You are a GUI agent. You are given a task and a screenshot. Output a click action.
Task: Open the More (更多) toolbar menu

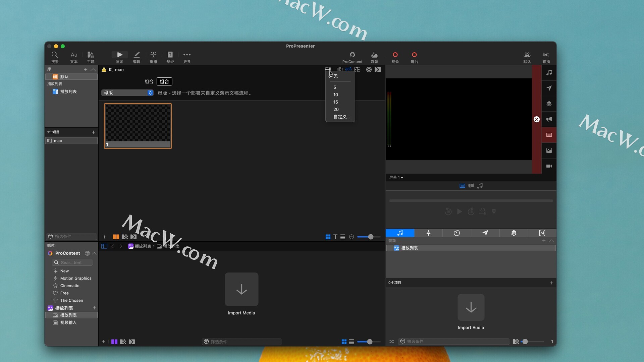coord(187,57)
